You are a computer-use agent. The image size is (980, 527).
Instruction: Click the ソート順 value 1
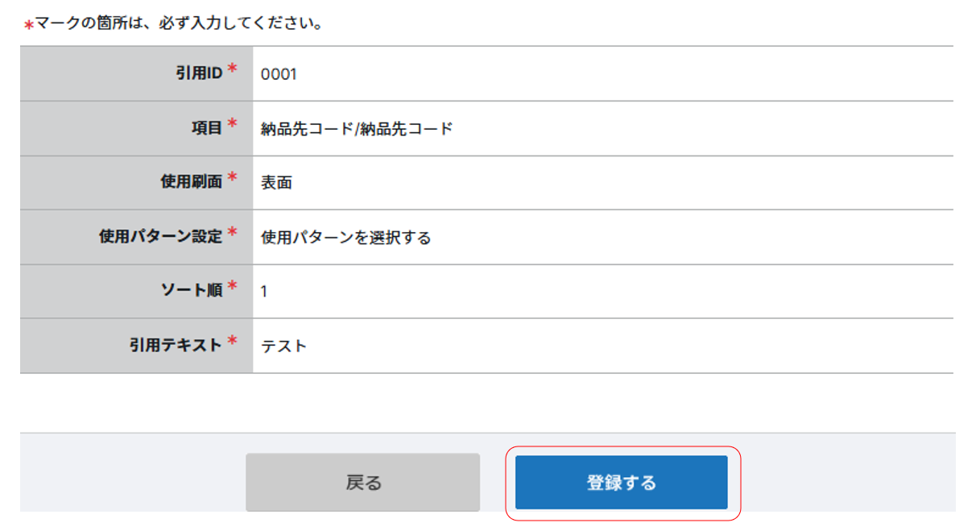(264, 291)
